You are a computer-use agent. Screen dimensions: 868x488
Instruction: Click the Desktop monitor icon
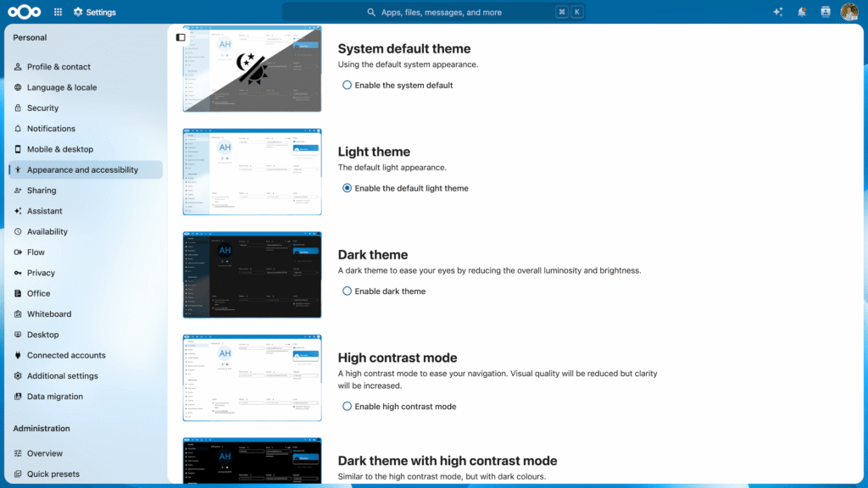click(18, 335)
